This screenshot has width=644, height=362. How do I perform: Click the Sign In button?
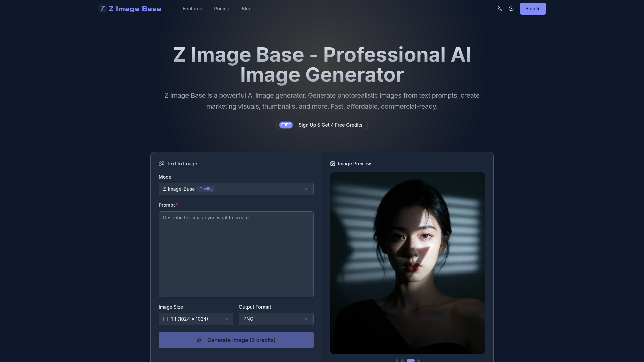pos(533,9)
